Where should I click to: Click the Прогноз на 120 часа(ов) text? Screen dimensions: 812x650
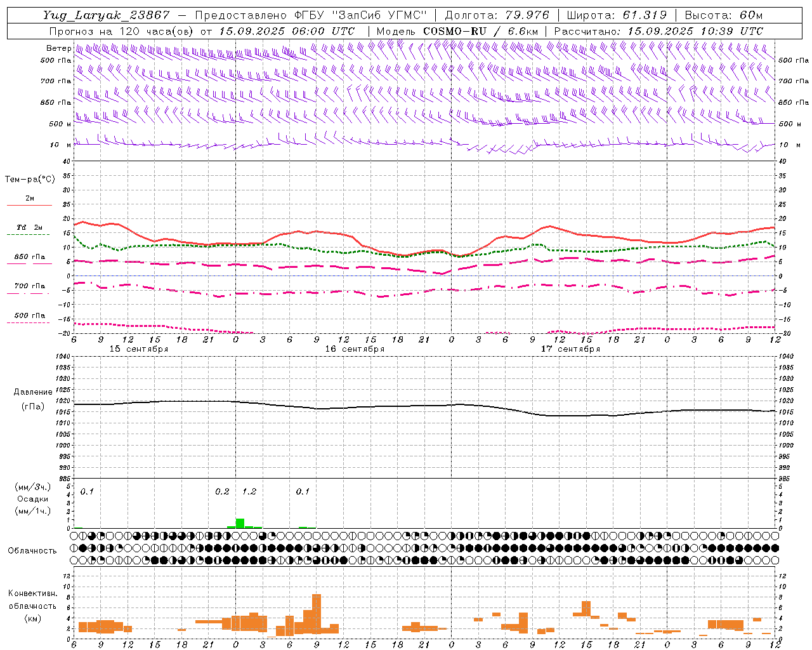click(121, 31)
